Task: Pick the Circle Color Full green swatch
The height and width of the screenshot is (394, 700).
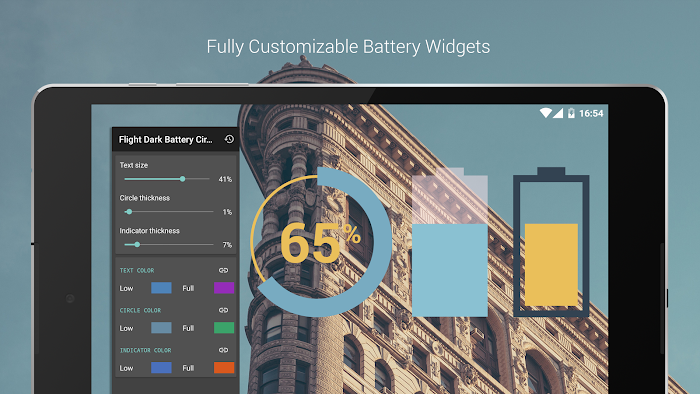Action: click(224, 328)
